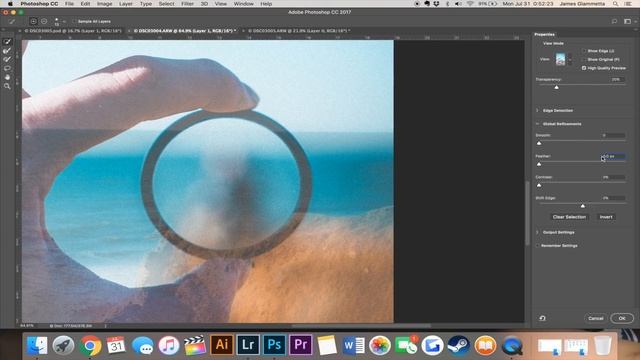Image resolution: width=640 pixels, height=360 pixels.
Task: Click the Shift Edge percentage field
Action: [613, 198]
